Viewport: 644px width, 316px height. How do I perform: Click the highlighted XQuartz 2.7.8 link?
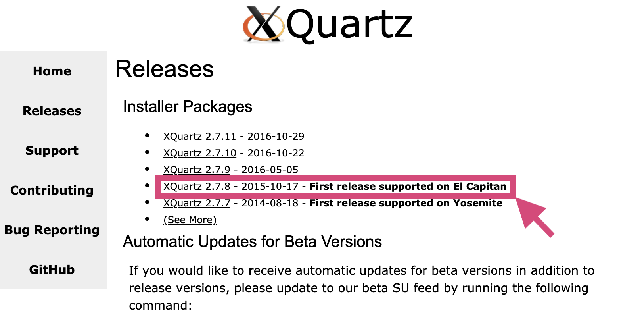click(197, 187)
